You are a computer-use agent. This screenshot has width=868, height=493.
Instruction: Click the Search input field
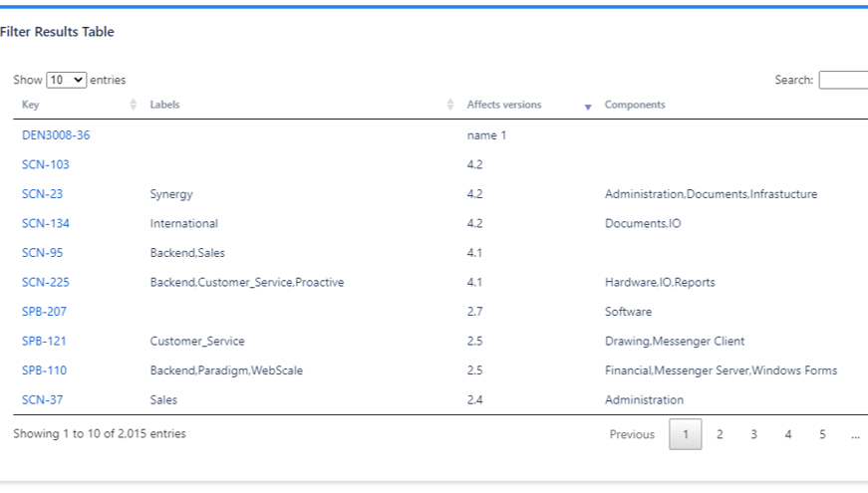point(843,80)
